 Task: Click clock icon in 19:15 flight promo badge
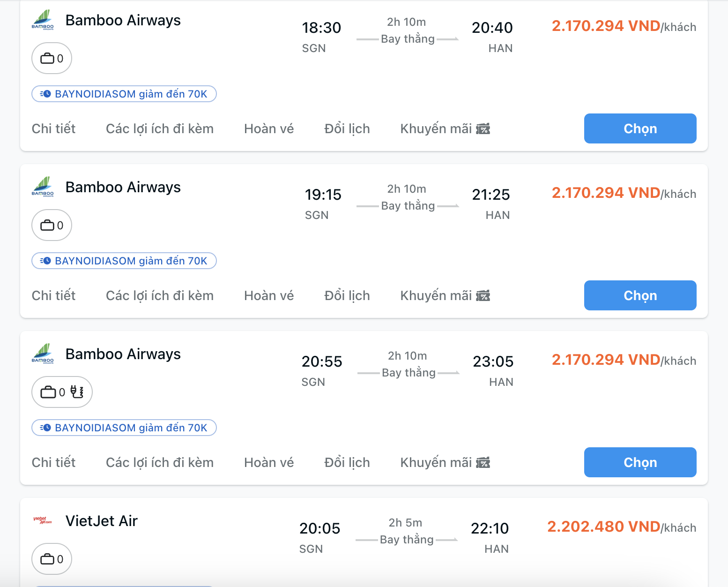coord(45,261)
